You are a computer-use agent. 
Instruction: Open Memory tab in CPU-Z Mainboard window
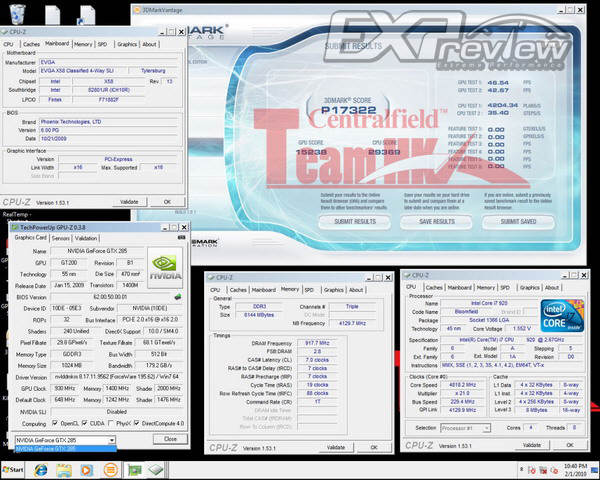(83, 44)
